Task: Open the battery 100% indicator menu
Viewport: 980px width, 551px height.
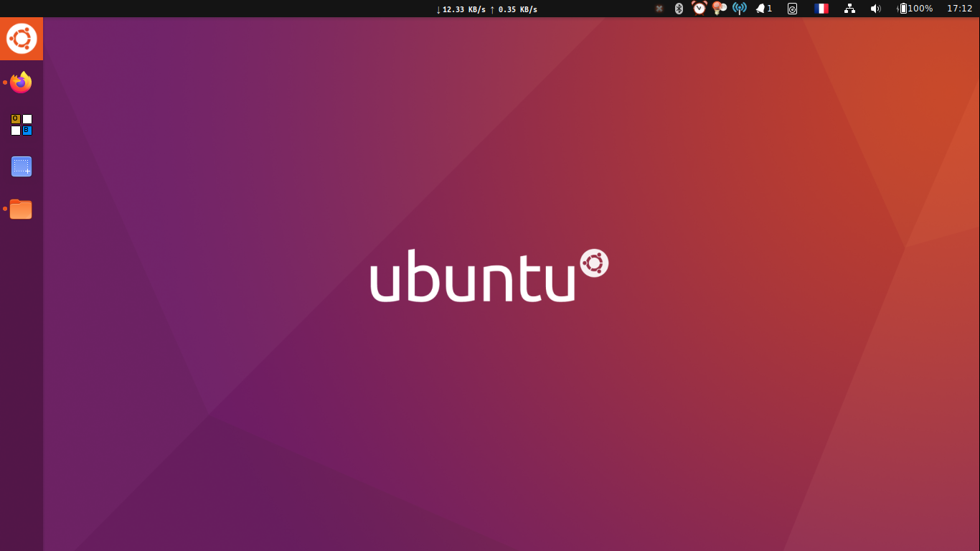Action: click(x=915, y=9)
